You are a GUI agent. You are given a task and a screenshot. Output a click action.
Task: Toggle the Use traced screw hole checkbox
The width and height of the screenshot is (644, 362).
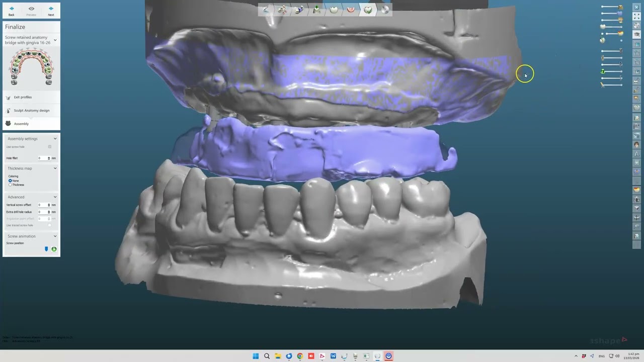click(x=49, y=225)
